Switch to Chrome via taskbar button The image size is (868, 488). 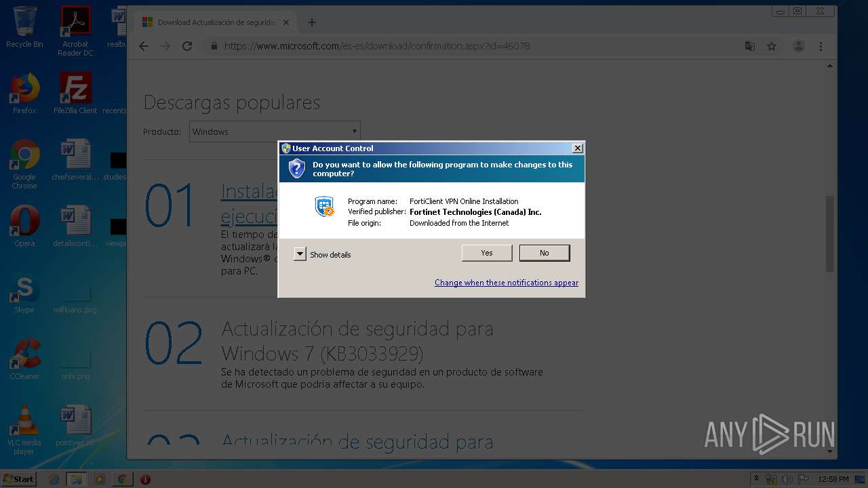pyautogui.click(x=122, y=479)
